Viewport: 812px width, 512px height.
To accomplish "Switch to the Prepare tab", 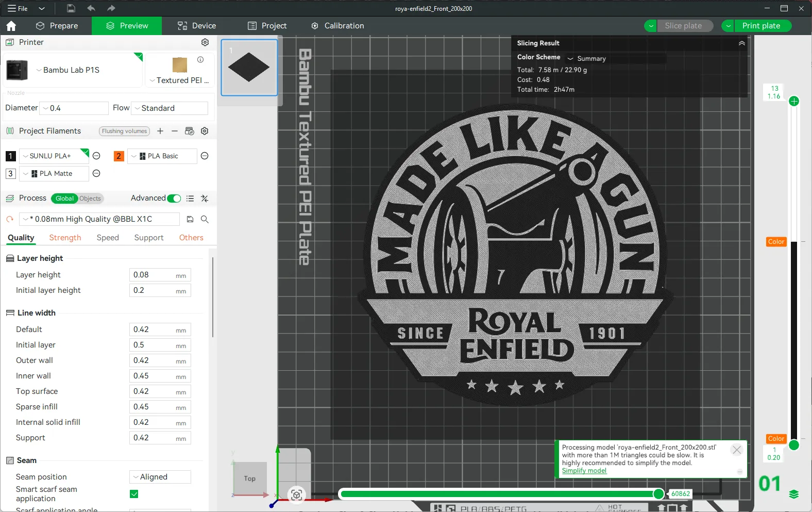I will point(57,26).
